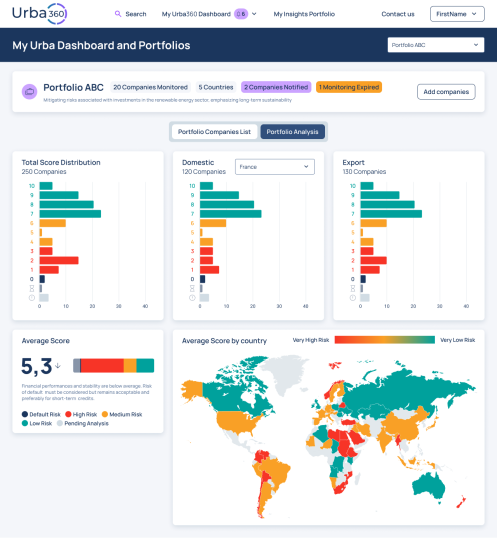Open the France country dropdown

tap(275, 167)
